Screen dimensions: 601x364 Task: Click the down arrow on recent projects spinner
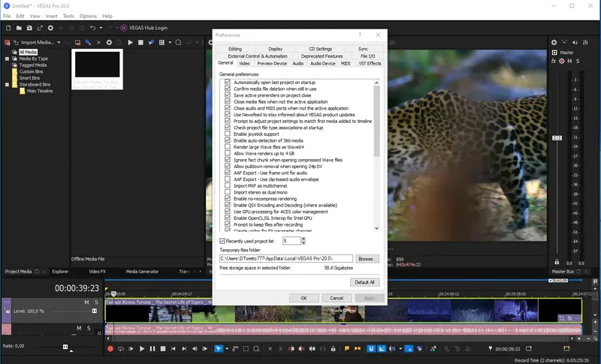[x=304, y=242]
